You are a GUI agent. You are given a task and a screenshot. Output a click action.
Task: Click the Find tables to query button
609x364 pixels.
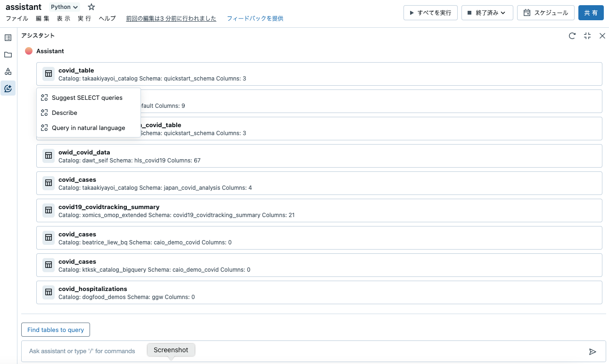pos(55,330)
